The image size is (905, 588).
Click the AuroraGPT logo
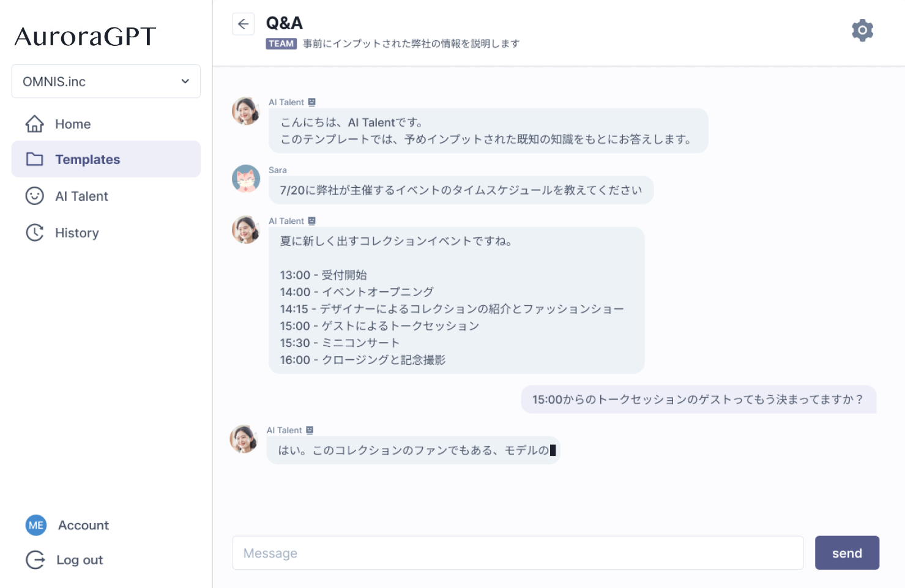pyautogui.click(x=85, y=37)
